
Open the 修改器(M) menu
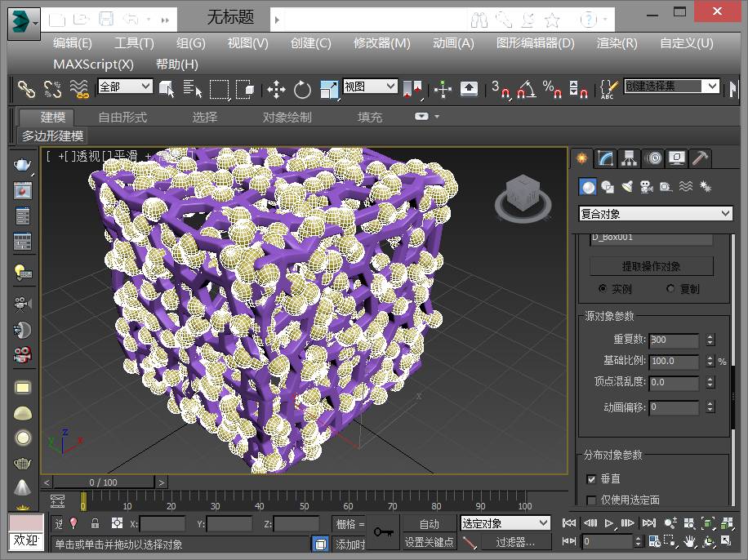click(x=381, y=43)
